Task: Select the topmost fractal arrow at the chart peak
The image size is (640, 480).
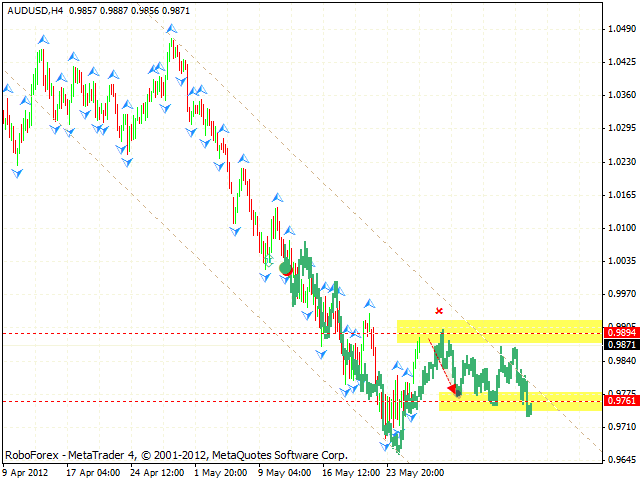Action: (173, 27)
